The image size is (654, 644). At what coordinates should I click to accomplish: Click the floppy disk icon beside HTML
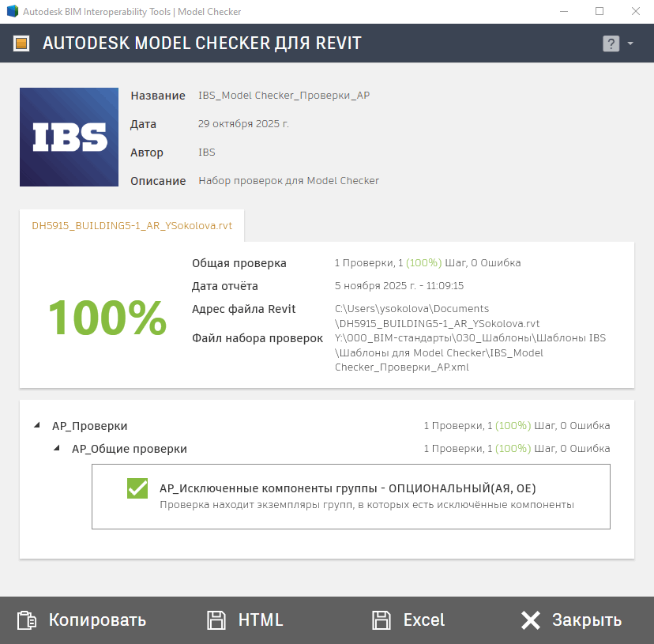216,620
